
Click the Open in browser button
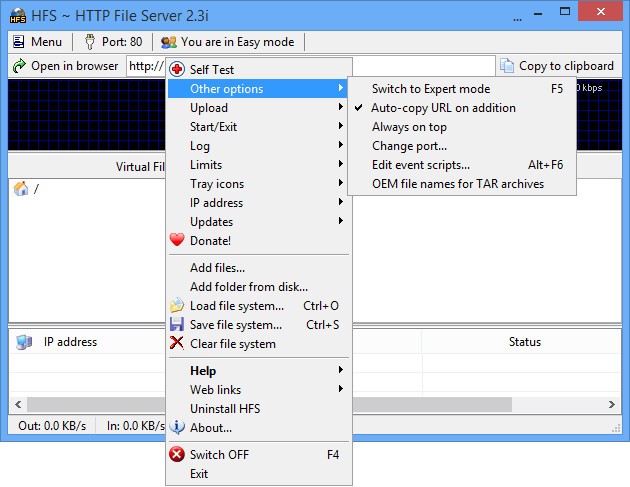66,66
